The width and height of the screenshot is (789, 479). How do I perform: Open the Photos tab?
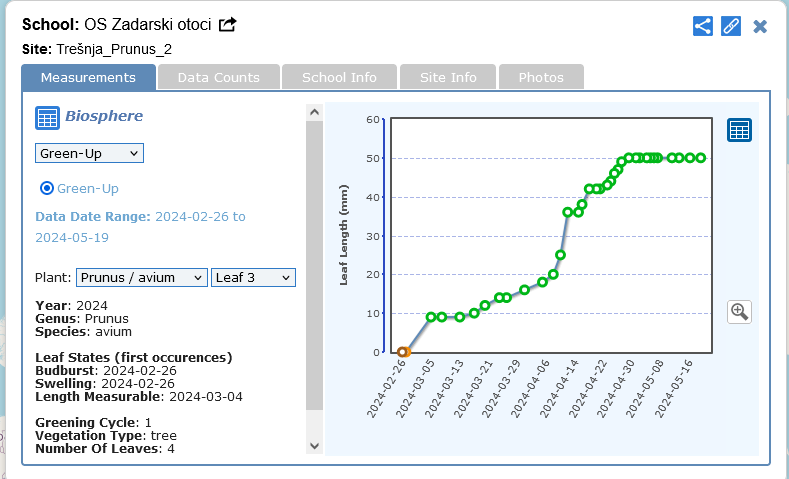coord(540,77)
